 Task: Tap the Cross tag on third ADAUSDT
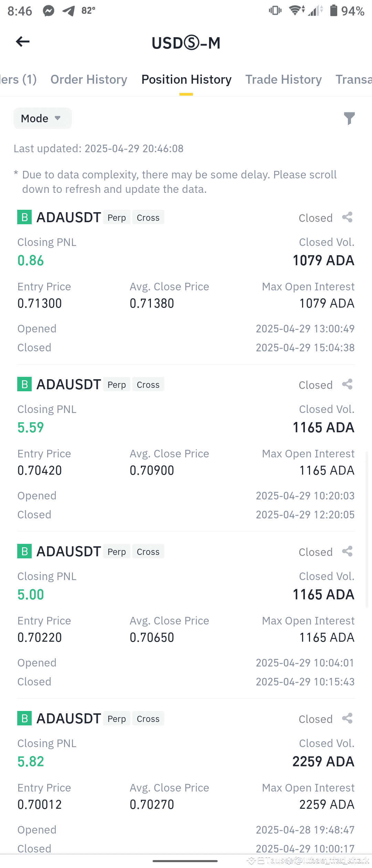(x=148, y=551)
